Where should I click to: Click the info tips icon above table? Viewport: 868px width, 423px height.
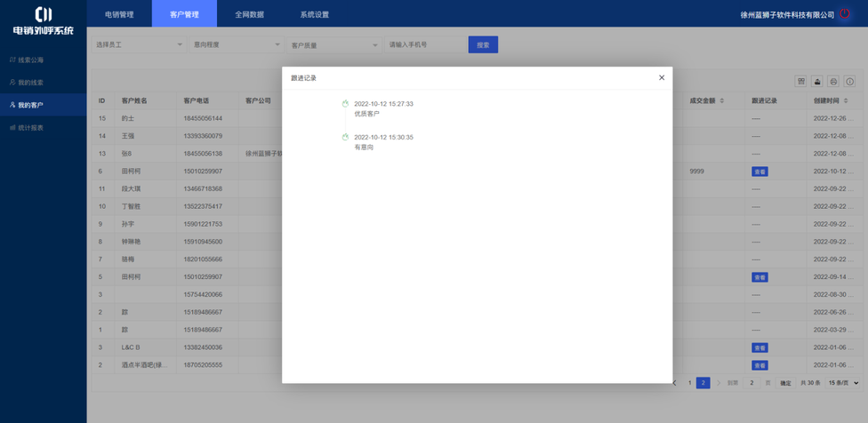pyautogui.click(x=849, y=82)
